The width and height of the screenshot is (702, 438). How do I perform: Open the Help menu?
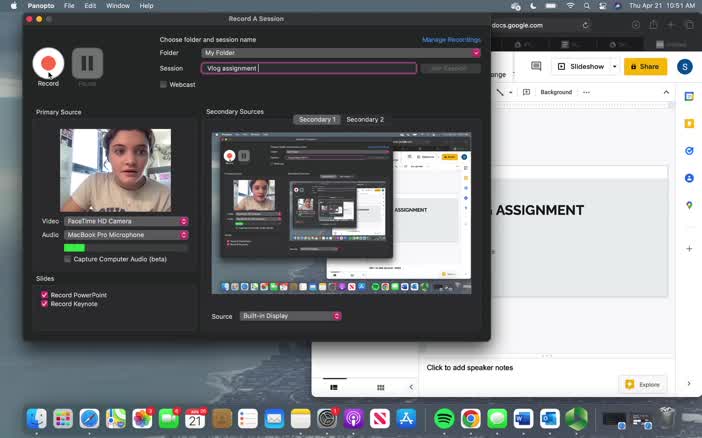(146, 6)
